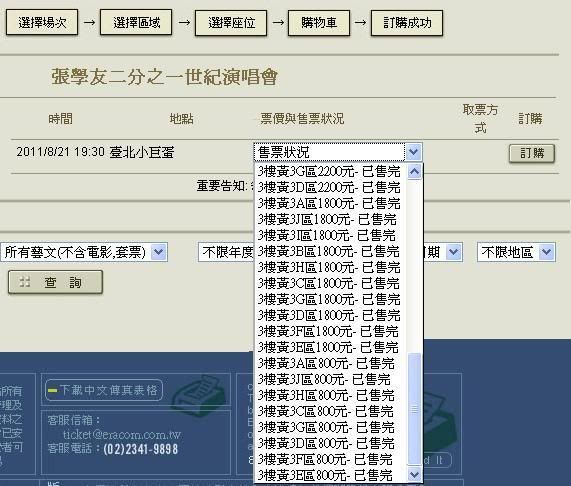Click the 臺北小巨蛋 venue text

tap(142, 152)
